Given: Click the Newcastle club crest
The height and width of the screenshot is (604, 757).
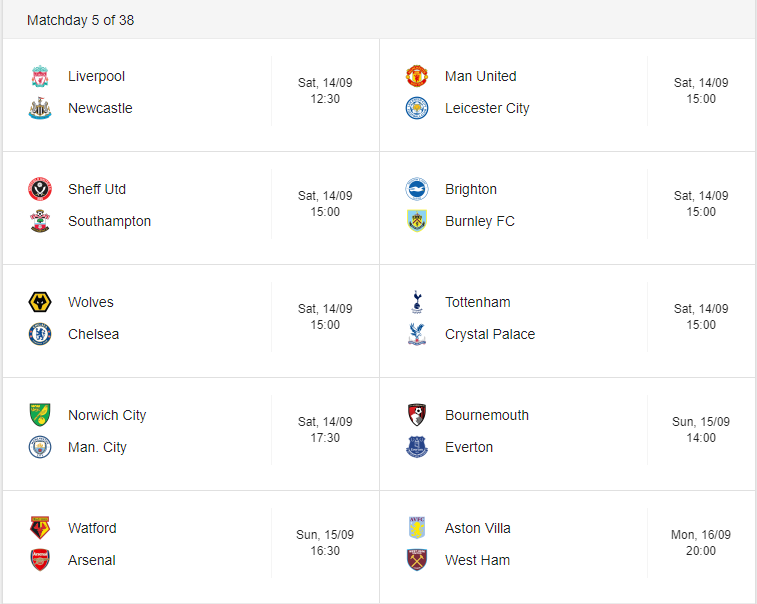Looking at the screenshot, I should coord(40,108).
